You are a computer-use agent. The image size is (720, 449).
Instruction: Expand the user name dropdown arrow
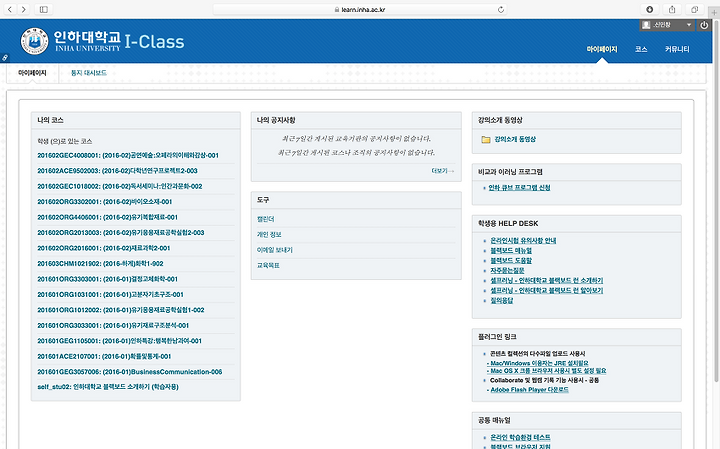coord(689,25)
